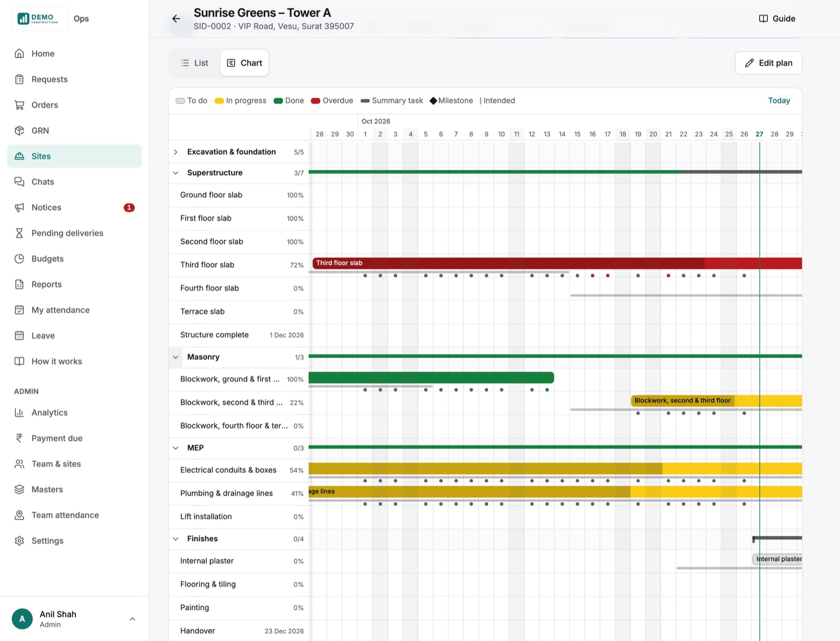Click the Leave calendar icon

[19, 336]
